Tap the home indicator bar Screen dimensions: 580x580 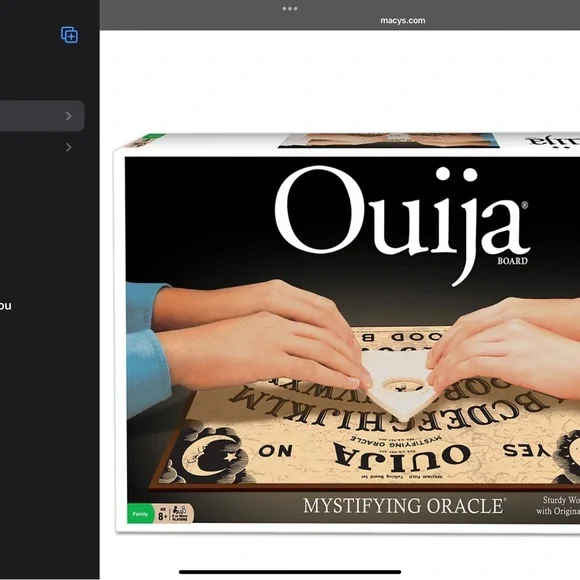pos(290,572)
